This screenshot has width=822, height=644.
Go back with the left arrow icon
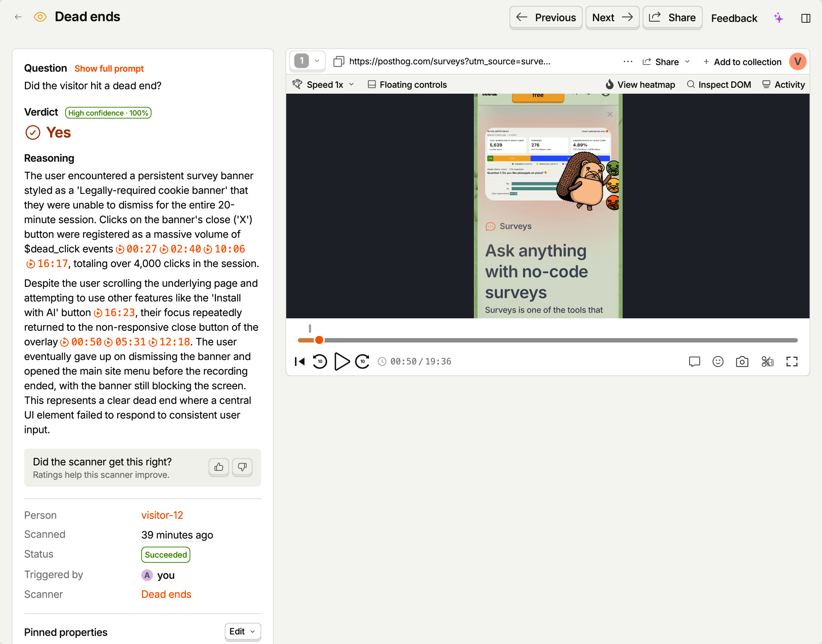(18, 17)
